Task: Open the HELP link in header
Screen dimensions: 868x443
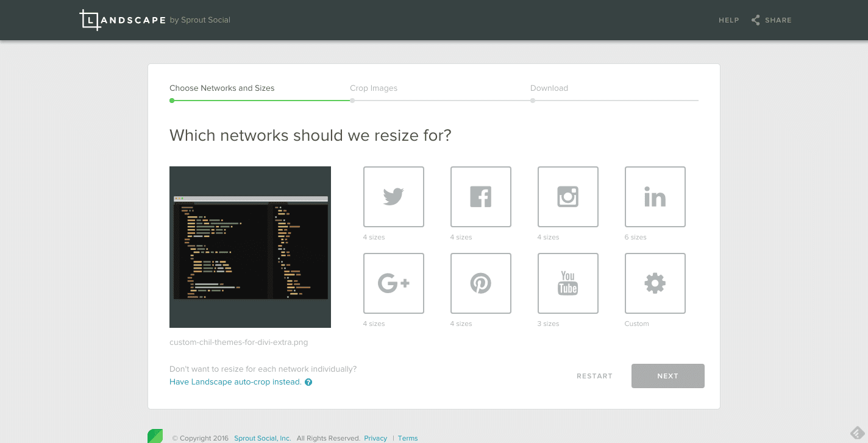Action: point(729,20)
